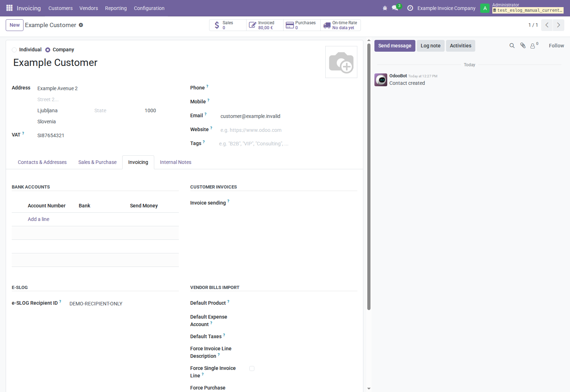Go to next record arrow

pyautogui.click(x=559, y=25)
